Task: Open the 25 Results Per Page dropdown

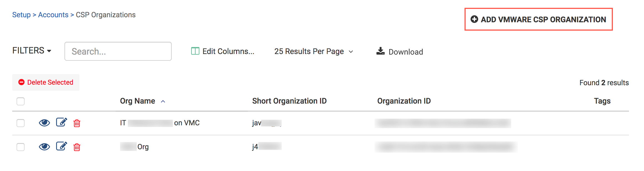Action: pyautogui.click(x=314, y=52)
